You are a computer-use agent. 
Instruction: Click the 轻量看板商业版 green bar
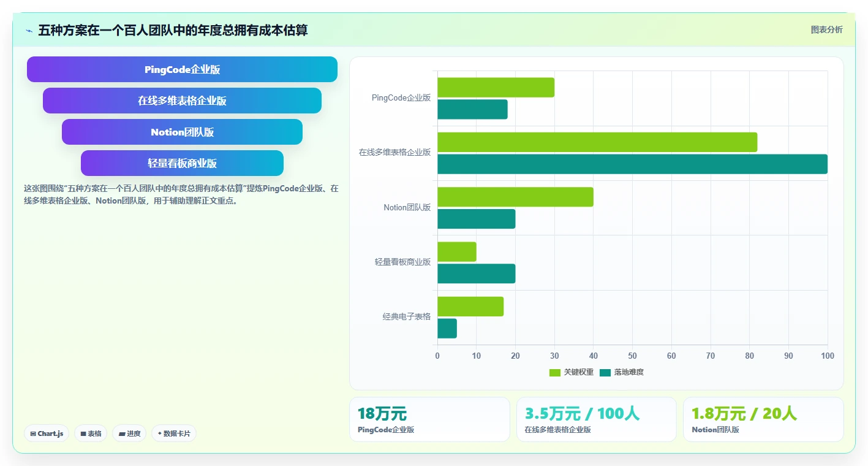(456, 251)
